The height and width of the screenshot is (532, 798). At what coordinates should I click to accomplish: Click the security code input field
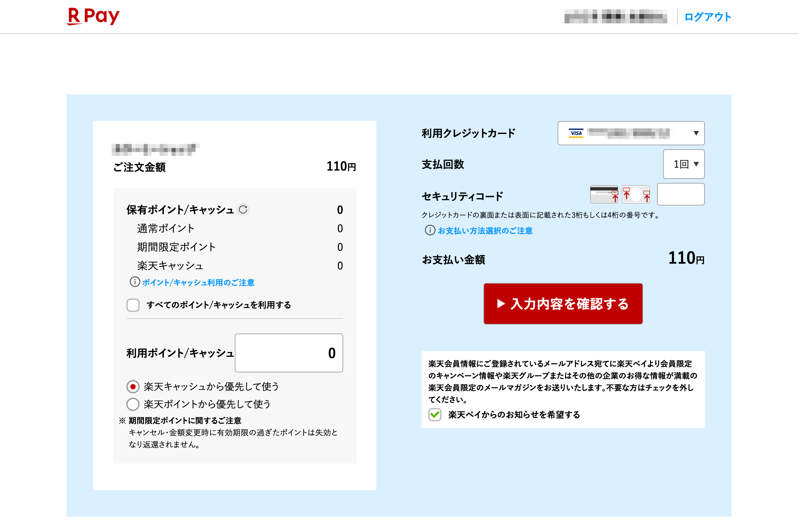point(681,194)
